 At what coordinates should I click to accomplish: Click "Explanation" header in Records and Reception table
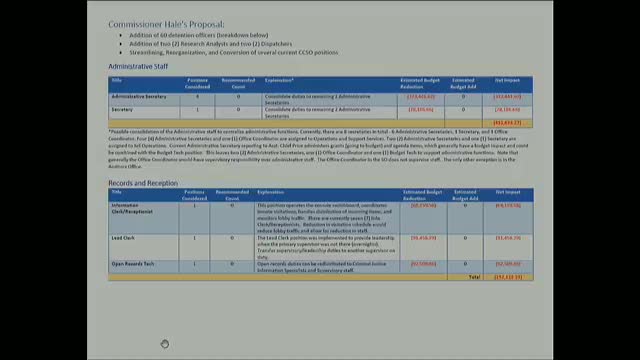coord(271,192)
